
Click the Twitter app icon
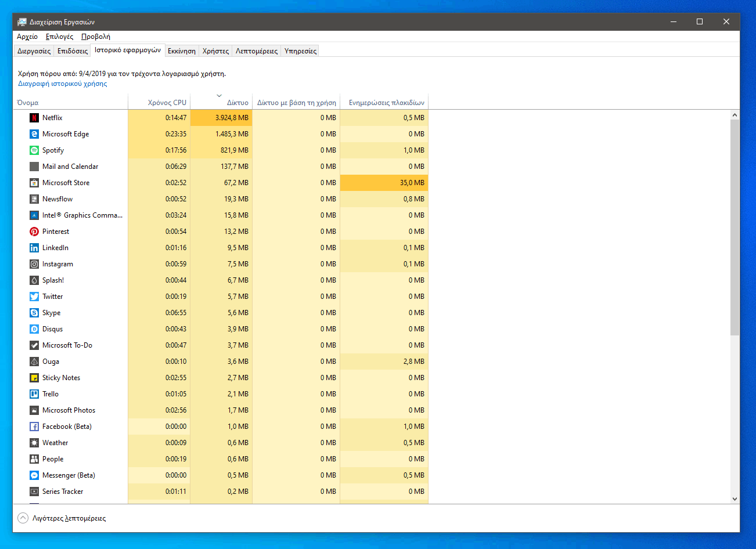click(34, 297)
